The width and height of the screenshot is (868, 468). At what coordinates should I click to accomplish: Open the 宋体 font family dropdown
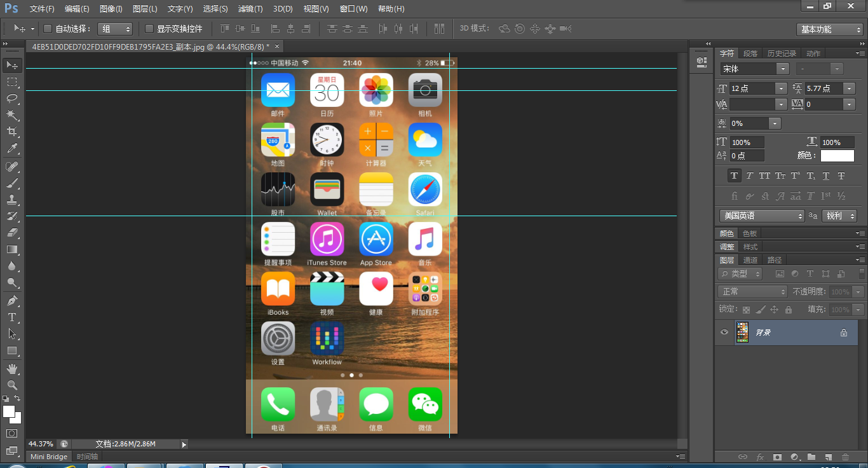click(783, 69)
